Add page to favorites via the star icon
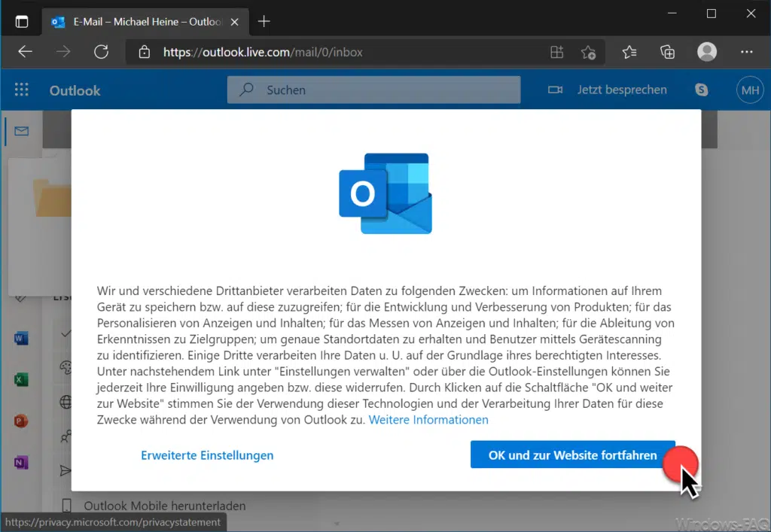Viewport: 771px width, 532px height. coord(589,52)
